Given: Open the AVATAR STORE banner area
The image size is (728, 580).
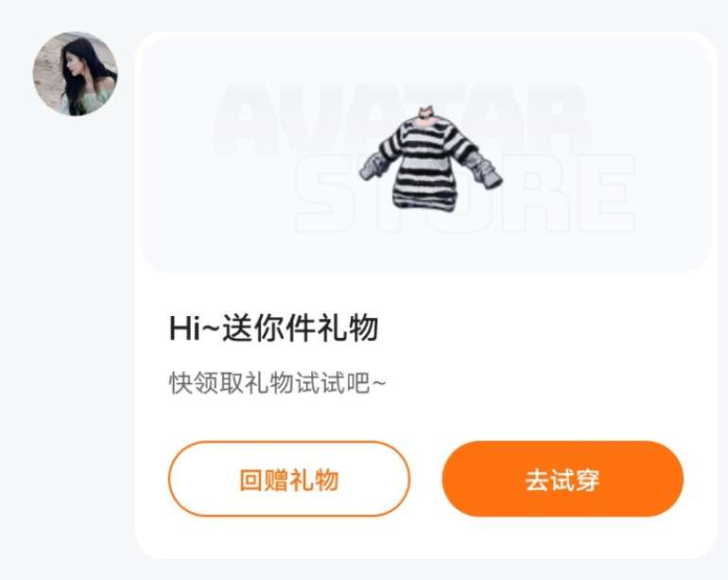Looking at the screenshot, I should 425,155.
